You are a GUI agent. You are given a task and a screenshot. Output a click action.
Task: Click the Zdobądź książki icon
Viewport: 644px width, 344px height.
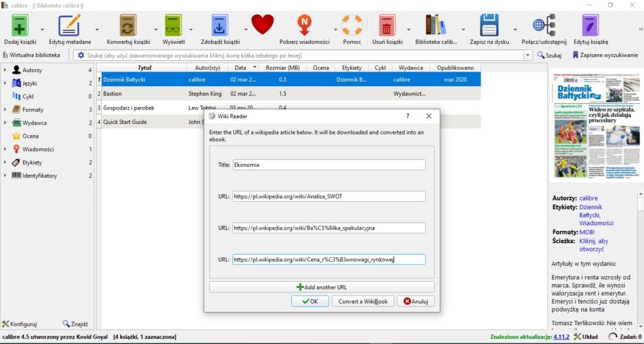point(219,25)
